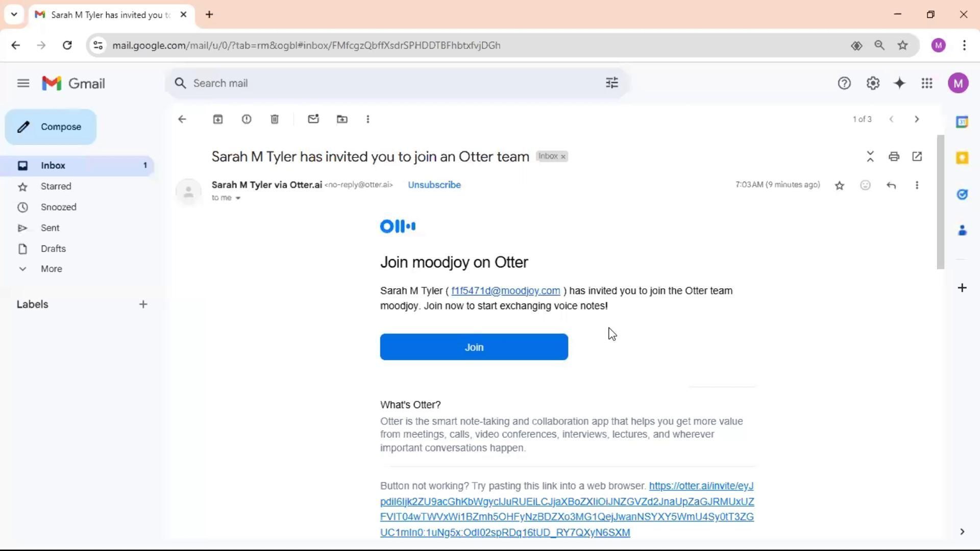Print this email conversation
980x551 pixels.
[x=894, y=157]
